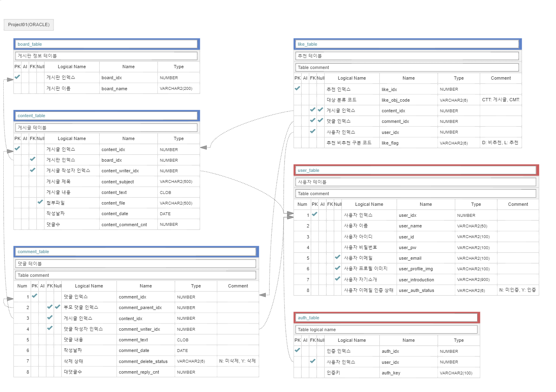556x392 pixels.
Task: Click the auth_key cell
Action: (408, 372)
